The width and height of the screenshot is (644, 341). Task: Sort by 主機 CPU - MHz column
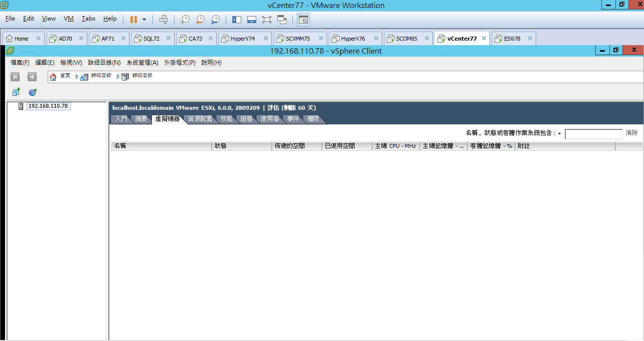coord(396,146)
